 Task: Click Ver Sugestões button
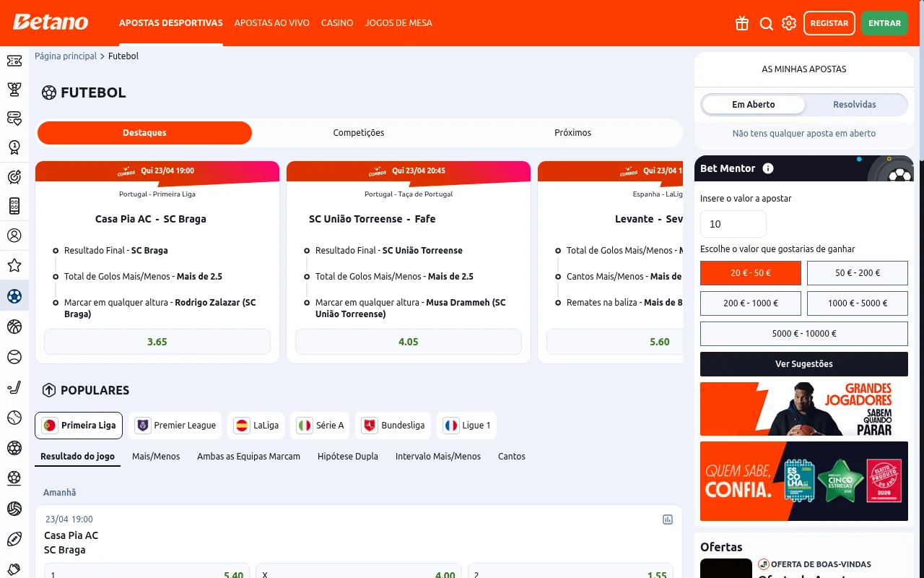pos(804,364)
